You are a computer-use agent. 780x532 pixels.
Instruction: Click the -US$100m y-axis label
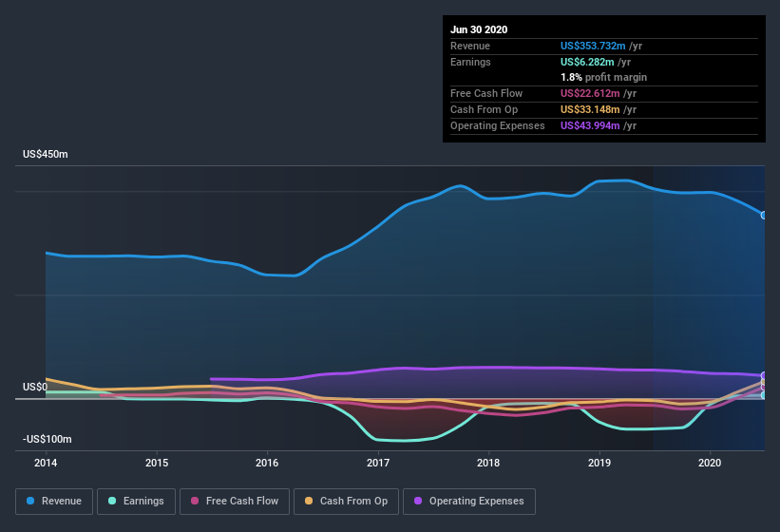click(x=48, y=439)
